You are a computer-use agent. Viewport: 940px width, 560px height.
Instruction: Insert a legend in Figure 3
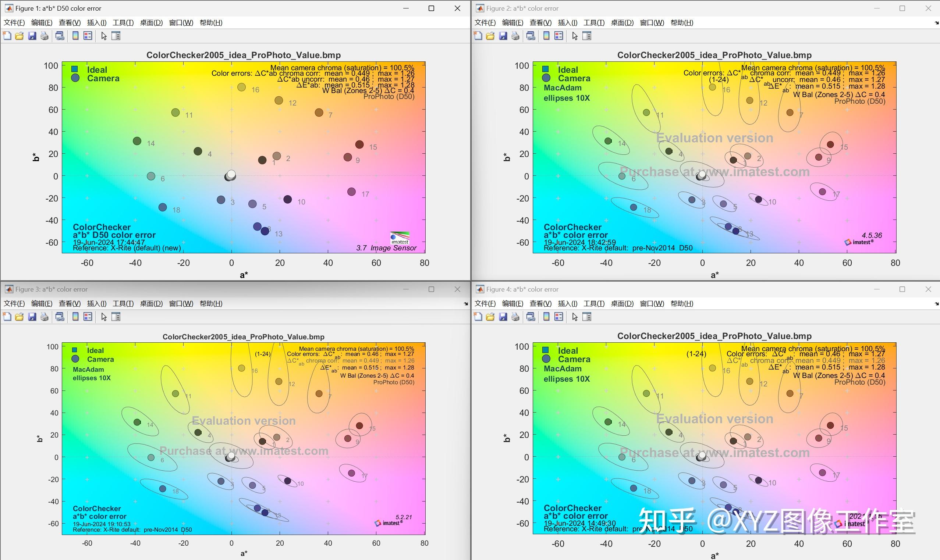pyautogui.click(x=88, y=317)
